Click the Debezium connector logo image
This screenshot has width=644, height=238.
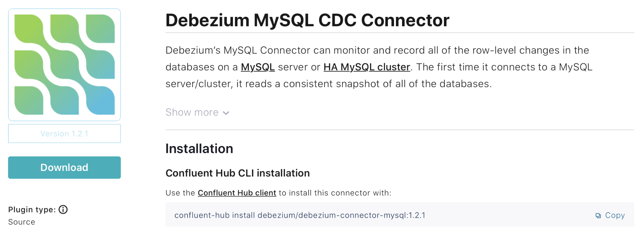click(64, 65)
